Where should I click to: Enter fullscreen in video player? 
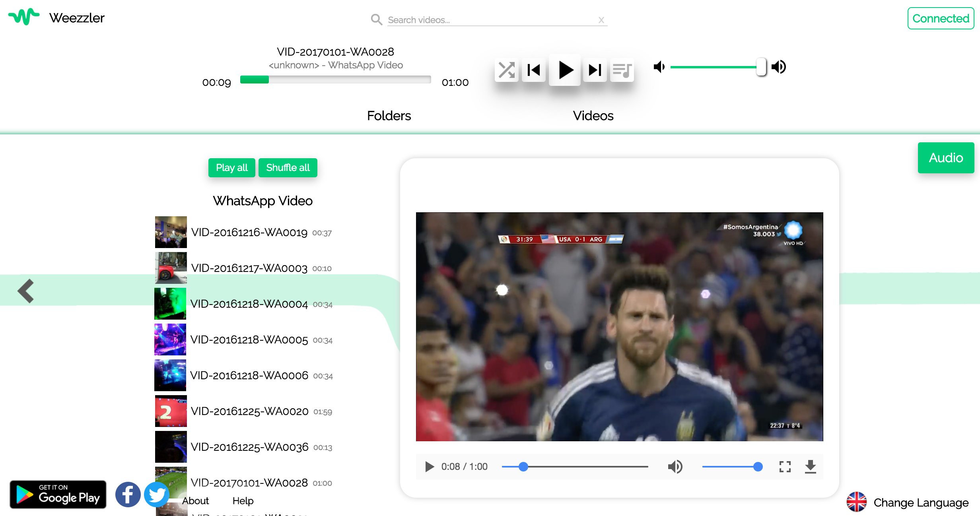coord(785,466)
